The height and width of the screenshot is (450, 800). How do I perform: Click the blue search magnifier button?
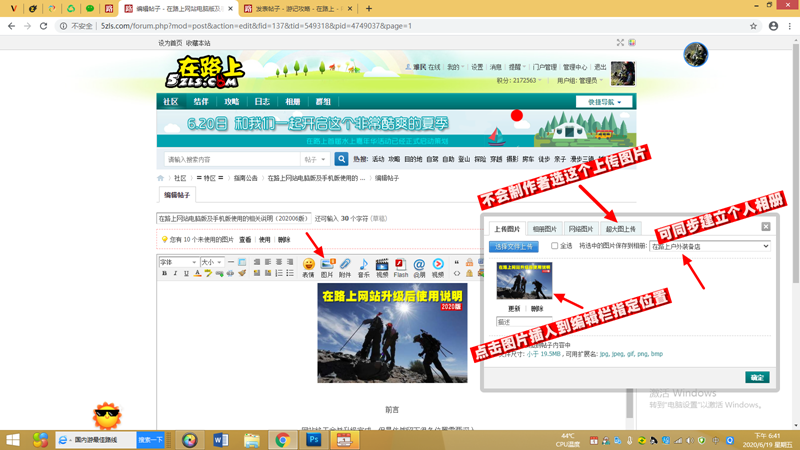coord(341,159)
